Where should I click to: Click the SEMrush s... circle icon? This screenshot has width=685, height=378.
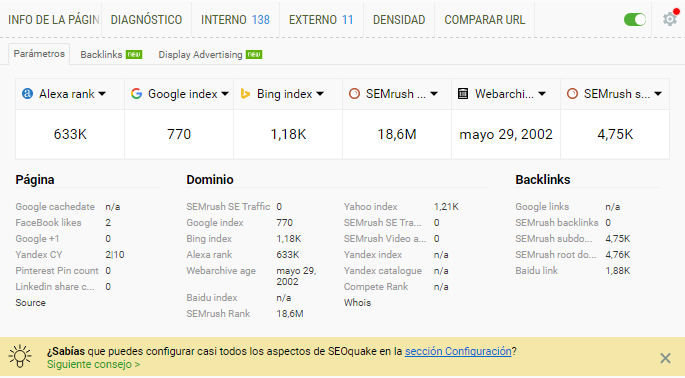point(572,94)
